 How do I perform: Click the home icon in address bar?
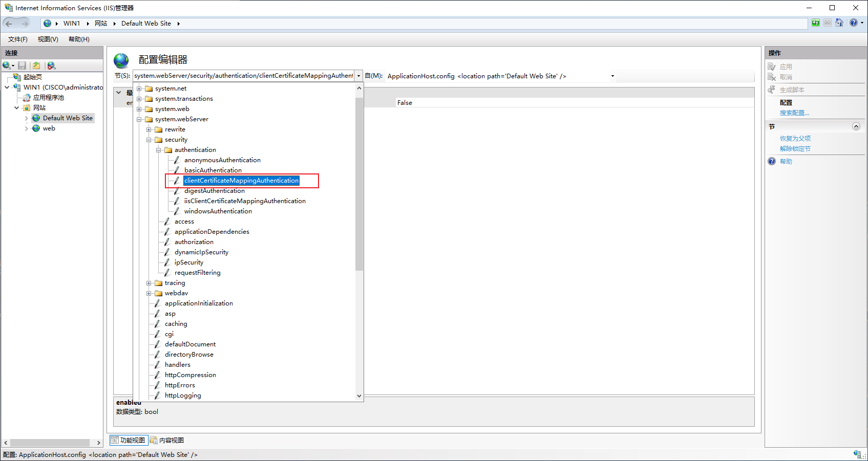pyautogui.click(x=839, y=23)
